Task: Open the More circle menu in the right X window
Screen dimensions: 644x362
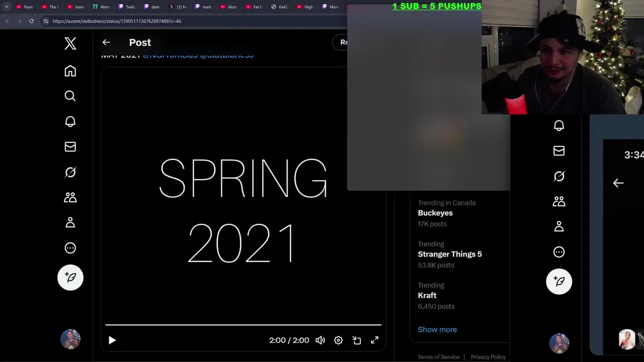Action: [559, 252]
